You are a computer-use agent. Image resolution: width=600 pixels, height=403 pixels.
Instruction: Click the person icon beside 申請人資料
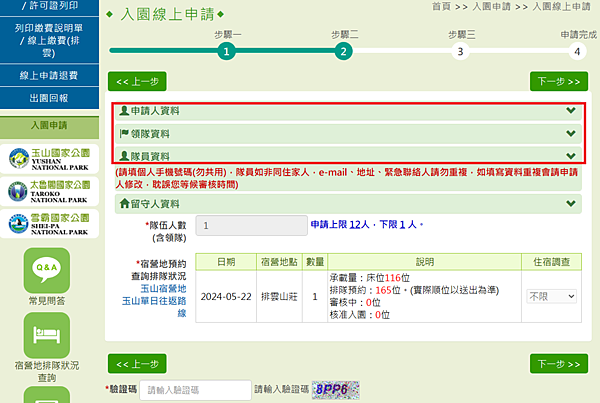click(124, 111)
